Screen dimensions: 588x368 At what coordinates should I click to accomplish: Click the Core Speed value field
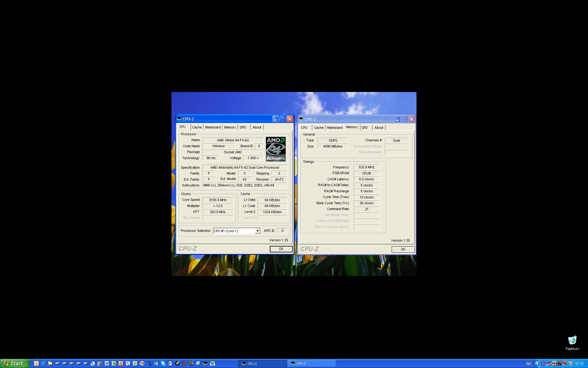pyautogui.click(x=218, y=200)
